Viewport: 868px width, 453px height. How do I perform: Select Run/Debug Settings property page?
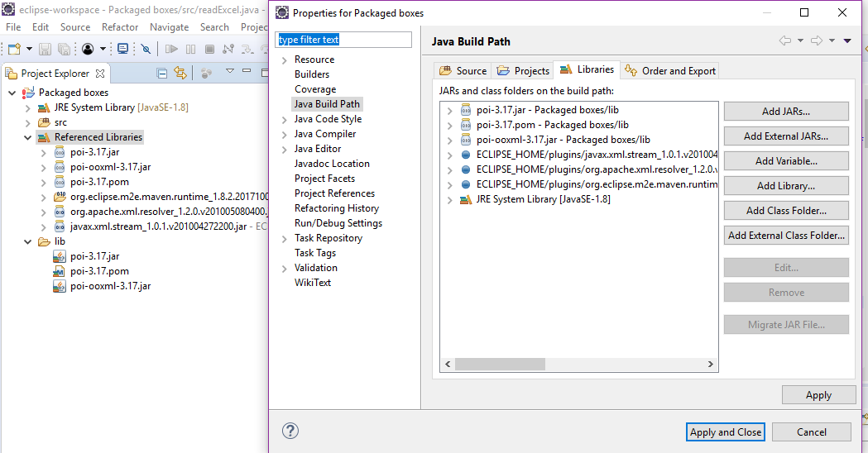[x=338, y=223]
